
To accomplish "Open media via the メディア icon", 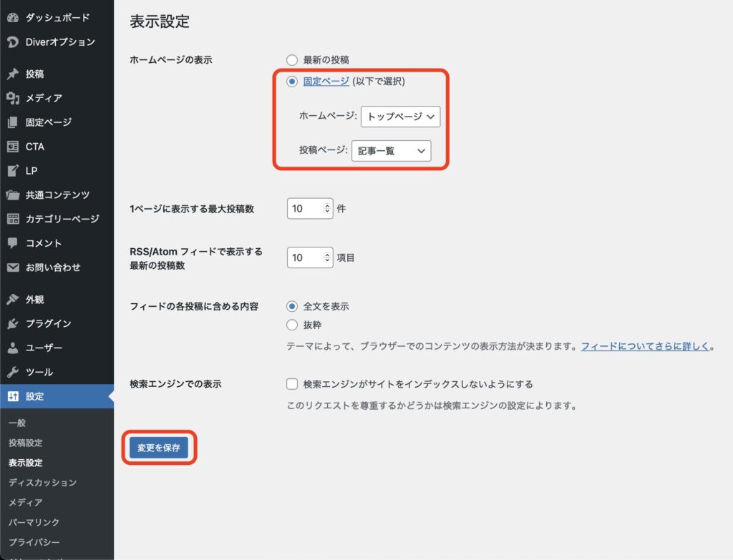I will coord(13,98).
